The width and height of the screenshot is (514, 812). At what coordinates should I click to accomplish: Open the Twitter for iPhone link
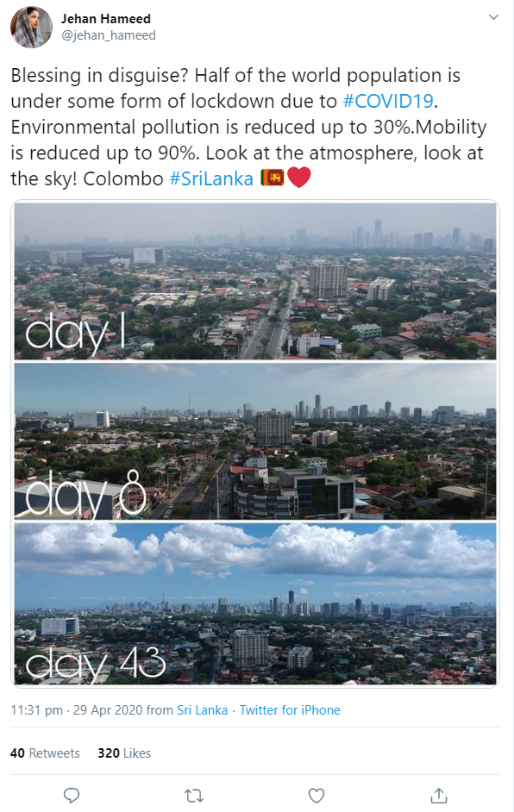pos(290,710)
